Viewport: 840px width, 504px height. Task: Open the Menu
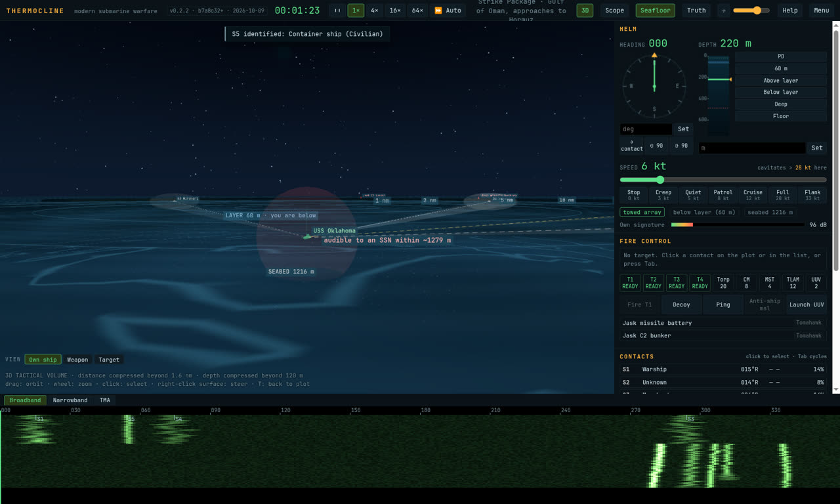[822, 10]
